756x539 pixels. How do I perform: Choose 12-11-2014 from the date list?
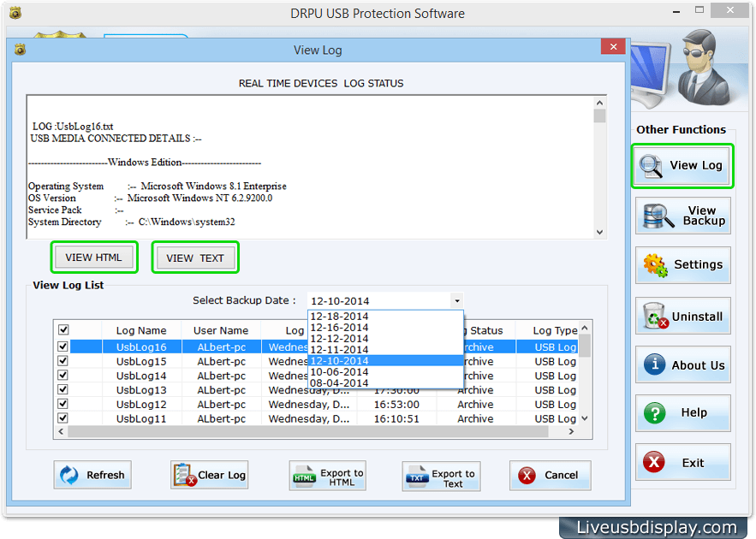pyautogui.click(x=385, y=350)
